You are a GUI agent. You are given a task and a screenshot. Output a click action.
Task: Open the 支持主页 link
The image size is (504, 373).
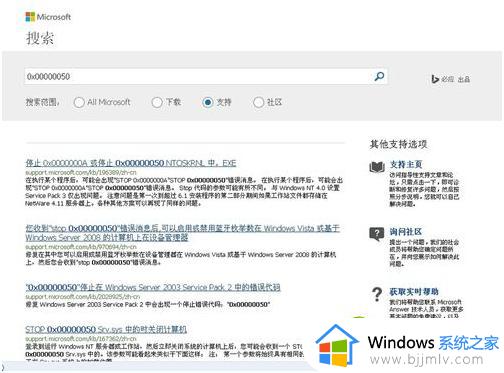click(406, 164)
